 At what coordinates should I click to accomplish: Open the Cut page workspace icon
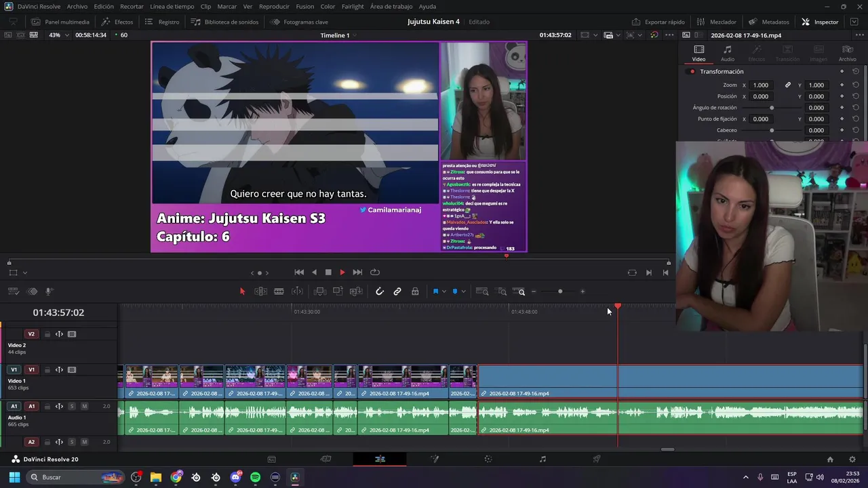tap(325, 459)
